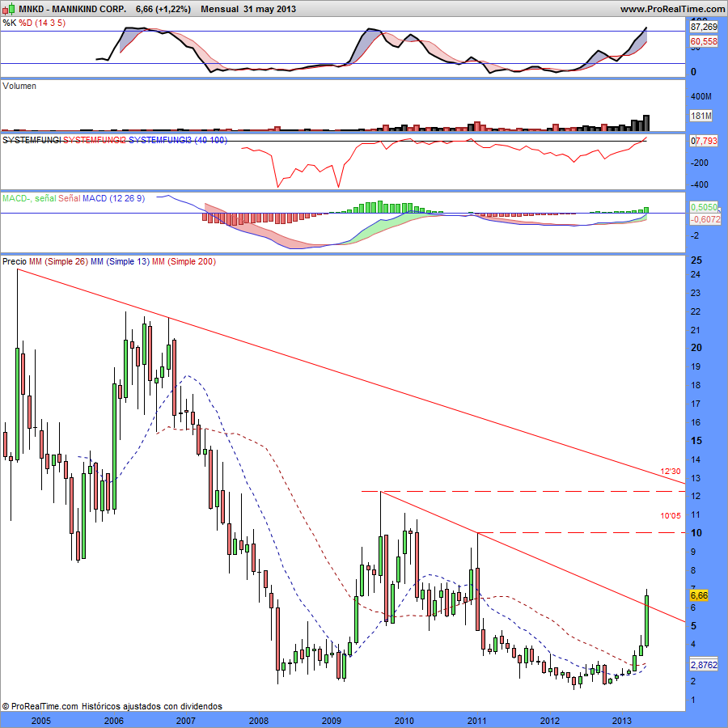
Task: Click the 400M volume axis label
Action: point(701,96)
